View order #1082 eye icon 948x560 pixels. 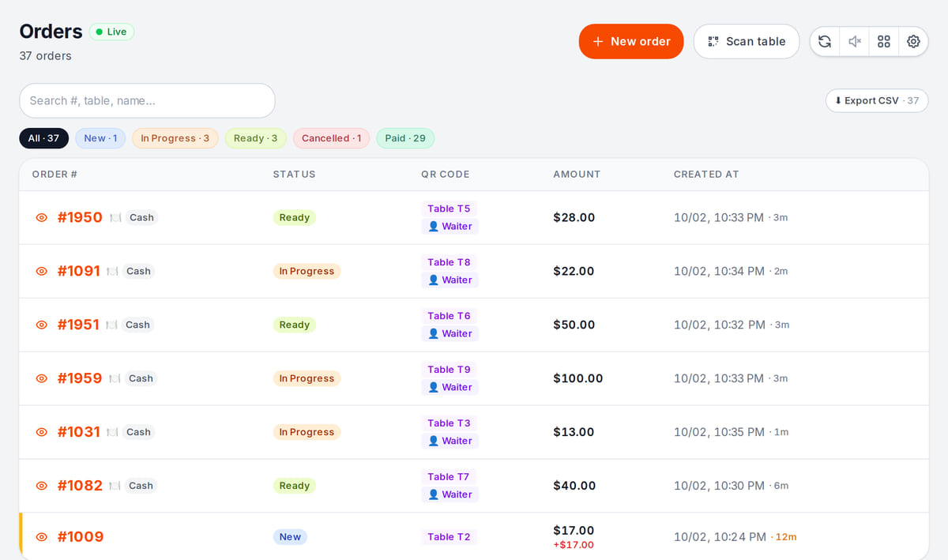(x=42, y=486)
